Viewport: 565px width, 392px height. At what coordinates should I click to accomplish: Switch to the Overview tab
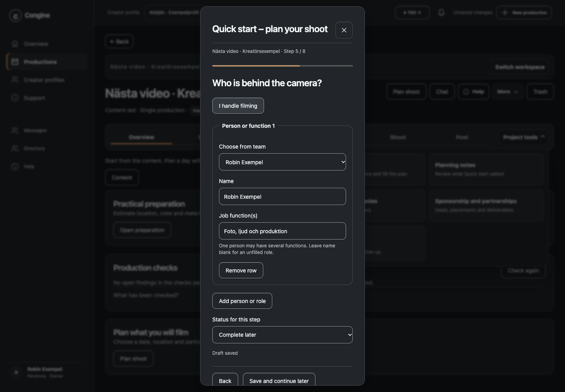click(x=141, y=137)
